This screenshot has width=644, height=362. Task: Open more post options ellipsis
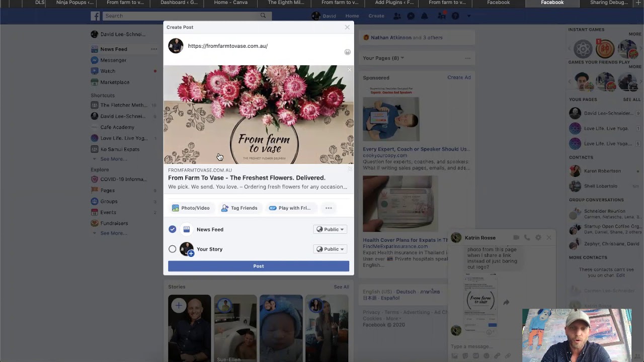(329, 208)
